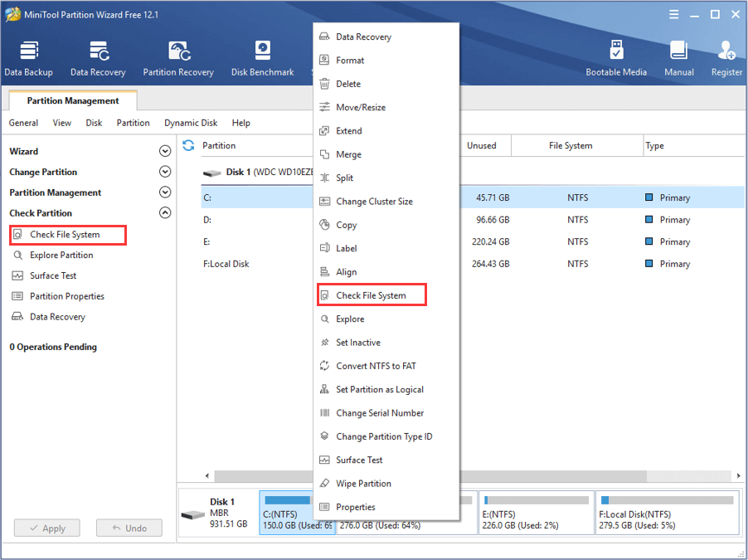Image resolution: width=748 pixels, height=560 pixels.
Task: Open Data Backup tool in toolbar
Action: (x=29, y=59)
